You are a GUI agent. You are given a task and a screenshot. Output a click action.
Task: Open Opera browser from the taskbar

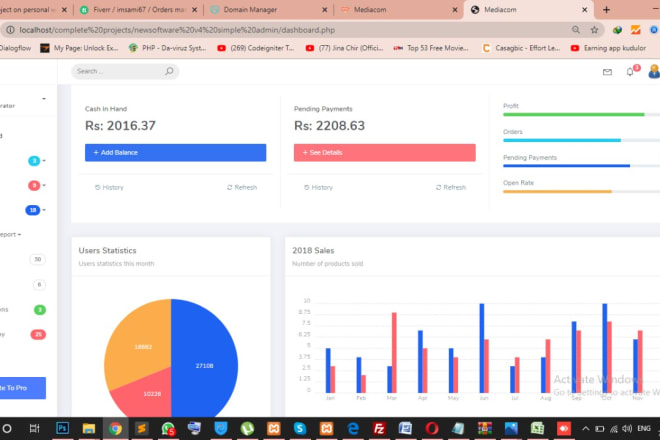pyautogui.click(x=432, y=429)
